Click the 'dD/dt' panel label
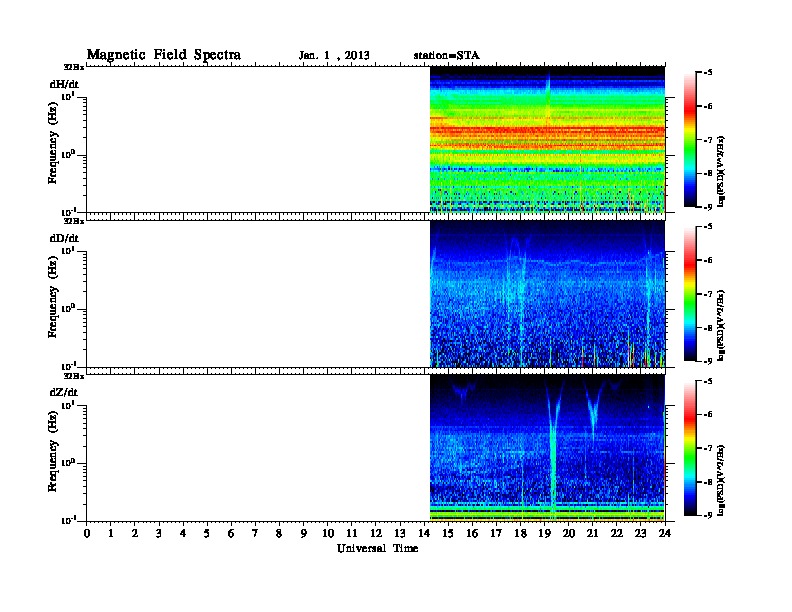Viewport: 792px width, 612px height. coord(64,238)
